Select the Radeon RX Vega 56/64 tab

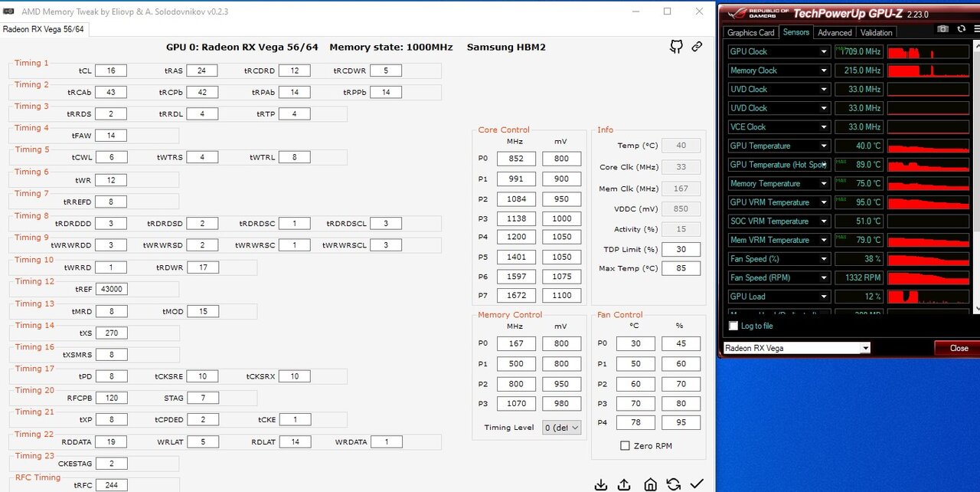click(x=44, y=29)
